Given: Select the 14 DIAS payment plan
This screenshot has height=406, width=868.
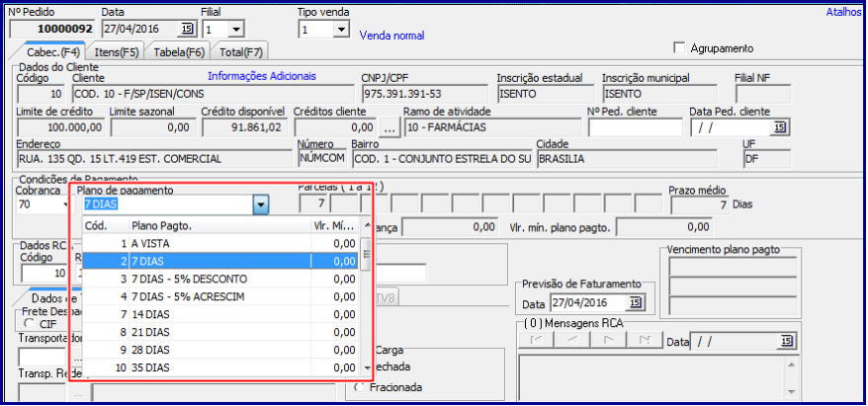Looking at the screenshot, I should (x=220, y=314).
